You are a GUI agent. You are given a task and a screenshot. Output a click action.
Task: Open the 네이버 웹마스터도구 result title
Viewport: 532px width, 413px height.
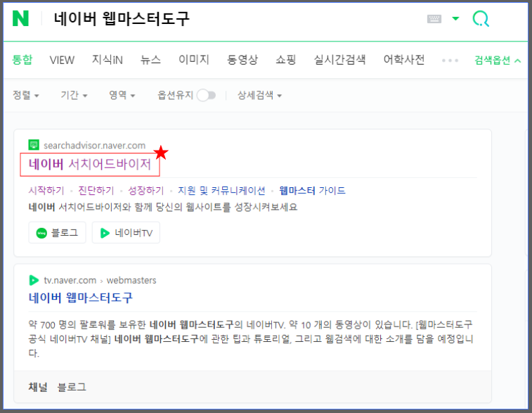tap(80, 298)
